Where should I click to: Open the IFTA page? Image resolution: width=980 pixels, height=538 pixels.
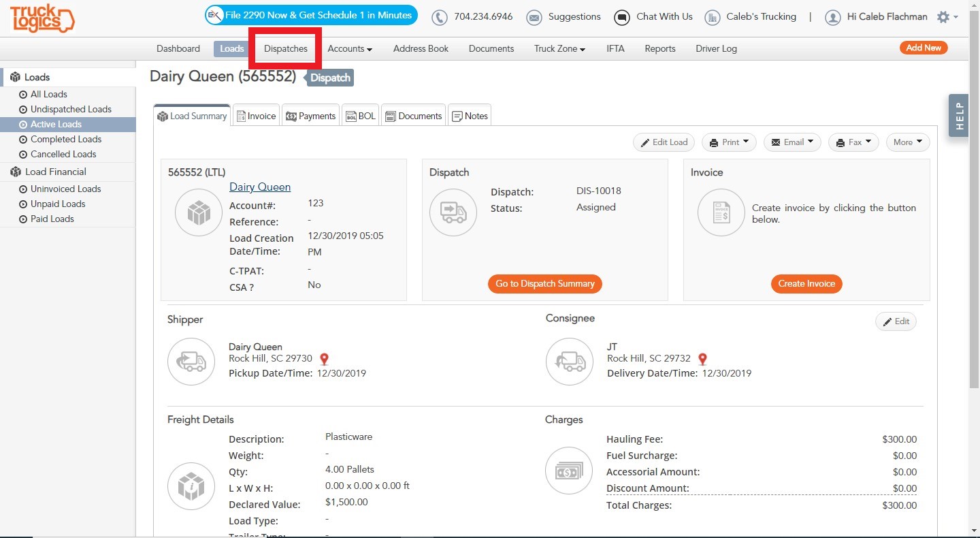point(615,48)
